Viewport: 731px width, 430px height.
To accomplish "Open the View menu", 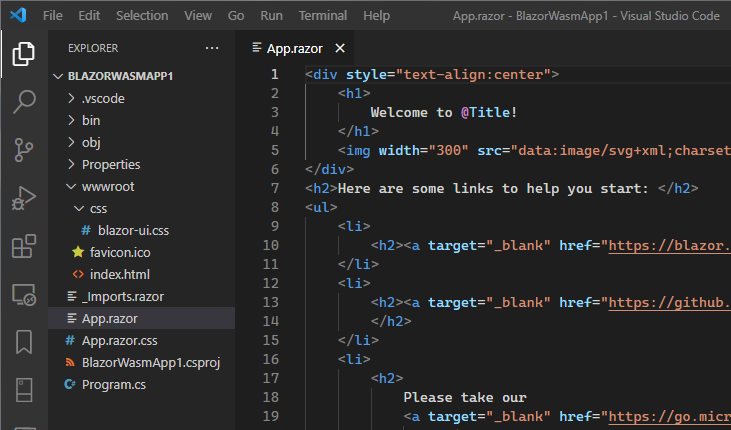I will 198,15.
